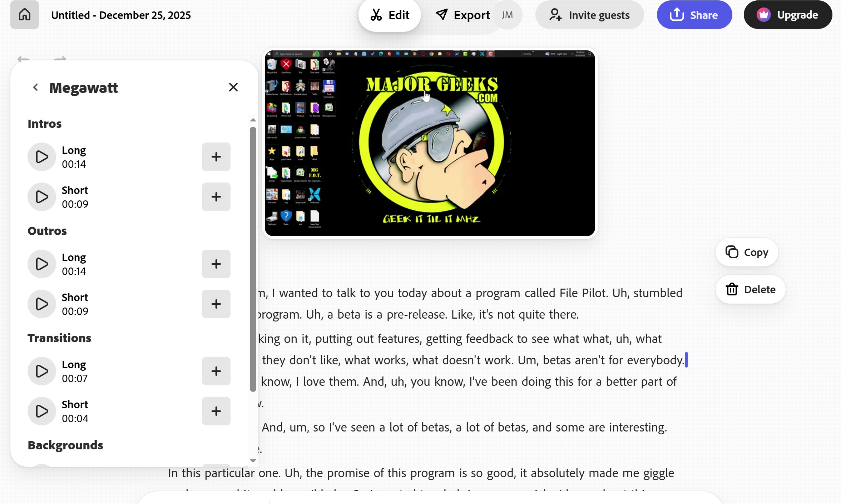Play the Long transition preview
The height and width of the screenshot is (504, 841).
pyautogui.click(x=42, y=371)
